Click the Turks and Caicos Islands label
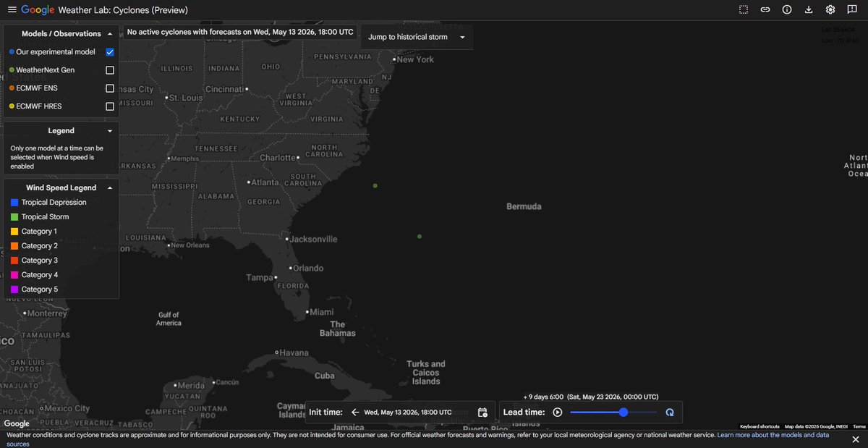This screenshot has width=868, height=448. (x=426, y=373)
